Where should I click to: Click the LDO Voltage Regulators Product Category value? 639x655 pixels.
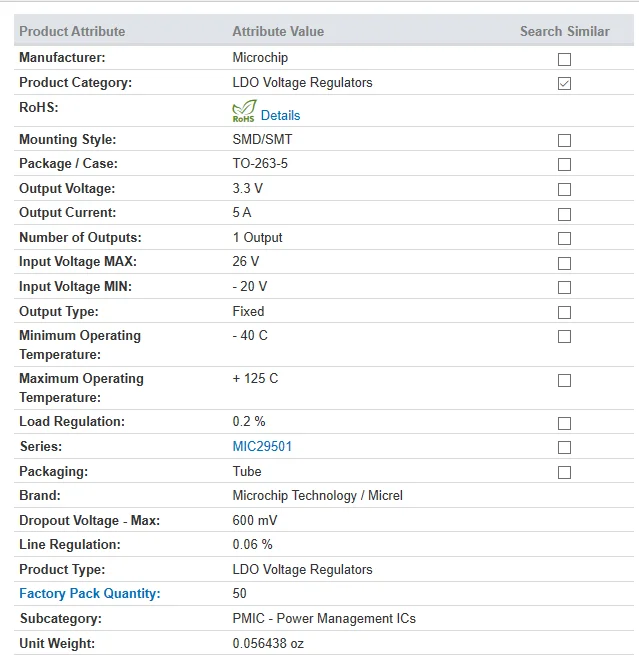tap(302, 83)
